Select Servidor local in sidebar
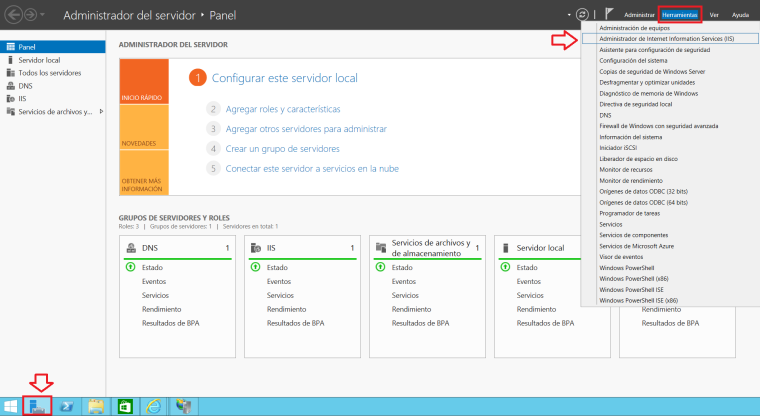 [x=40, y=60]
